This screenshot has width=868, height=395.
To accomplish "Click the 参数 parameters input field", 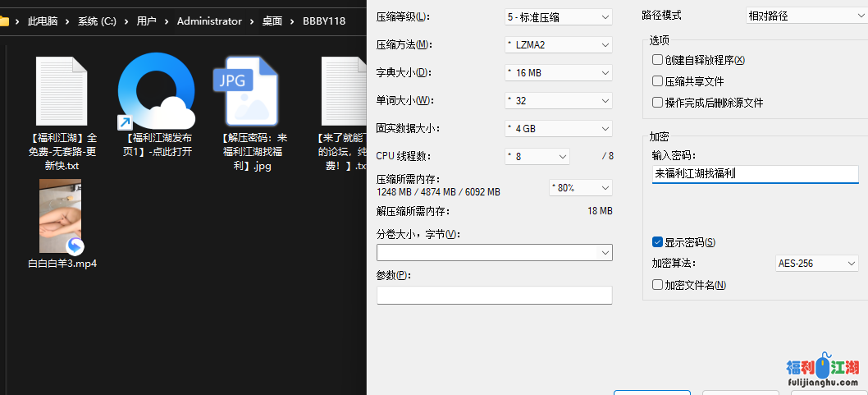I will 494,295.
